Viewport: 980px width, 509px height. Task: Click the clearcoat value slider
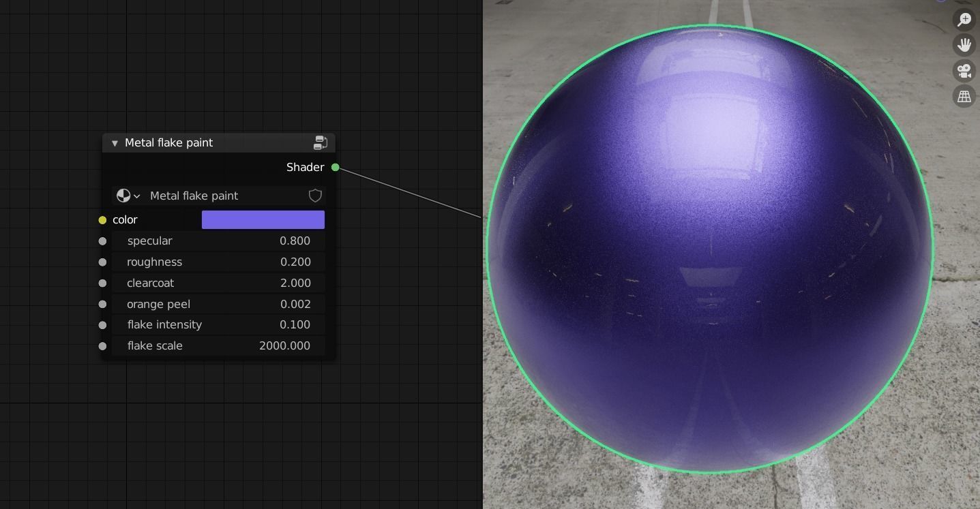(218, 283)
